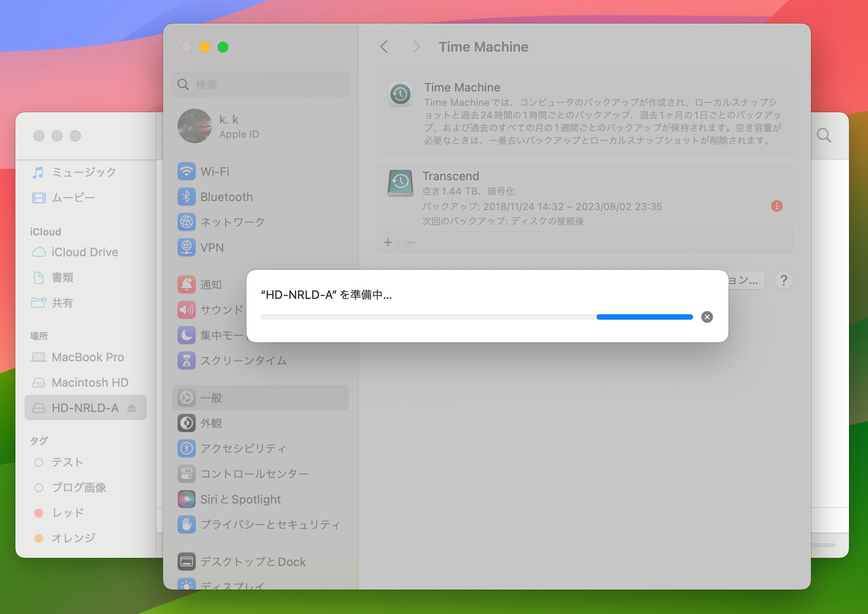
Task: Focus the 検索 search field
Action: click(260, 84)
